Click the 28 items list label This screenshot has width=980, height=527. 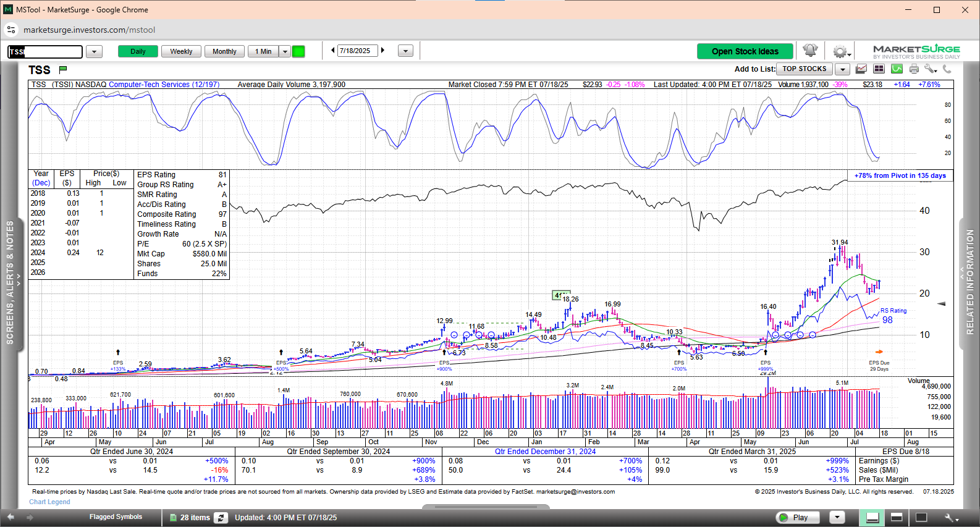click(x=195, y=518)
